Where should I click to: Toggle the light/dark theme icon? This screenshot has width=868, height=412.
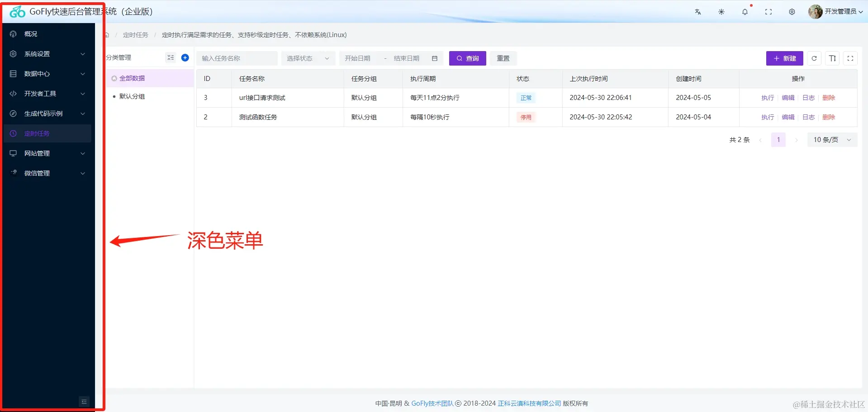pyautogui.click(x=721, y=12)
